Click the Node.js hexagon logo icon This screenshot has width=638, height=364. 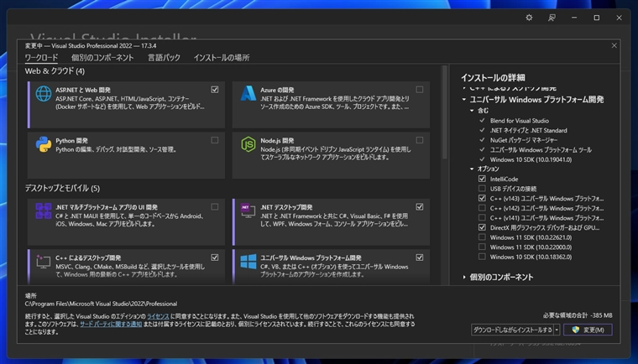(248, 144)
